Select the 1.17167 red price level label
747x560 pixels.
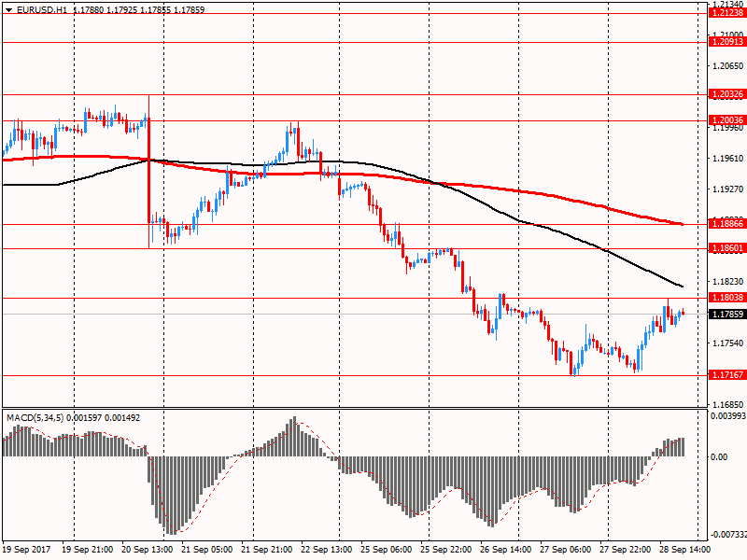727,375
